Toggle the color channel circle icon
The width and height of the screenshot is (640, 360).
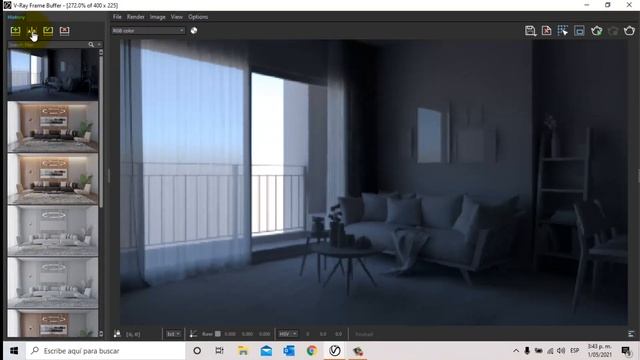click(x=194, y=31)
